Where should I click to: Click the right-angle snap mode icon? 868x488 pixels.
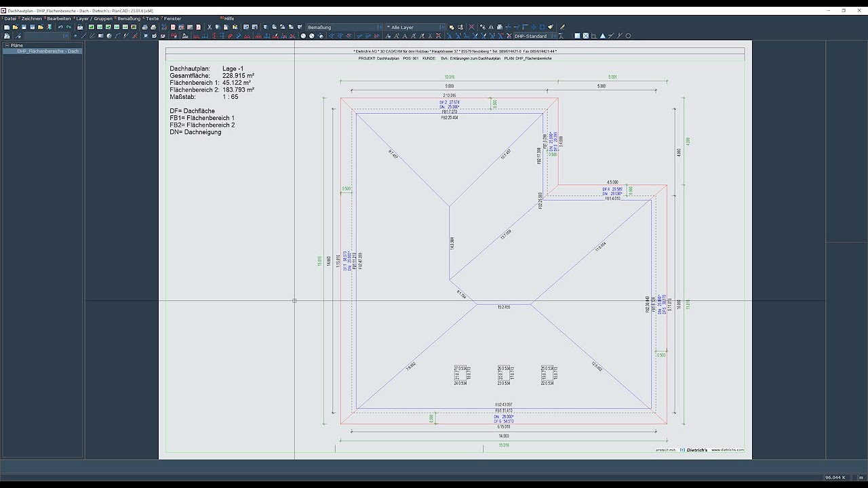(594, 36)
